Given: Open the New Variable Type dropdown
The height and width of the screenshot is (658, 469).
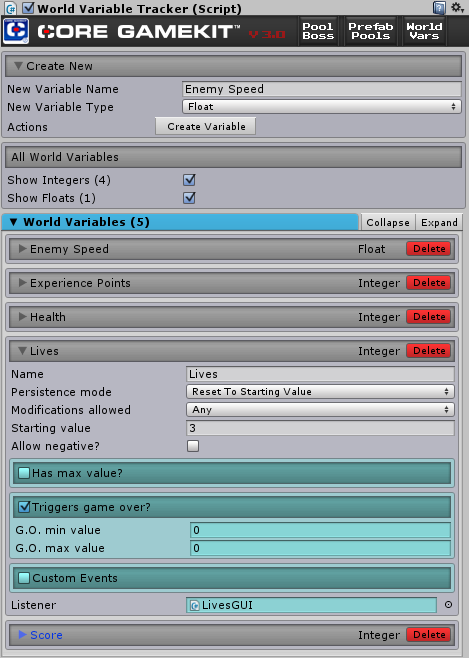Looking at the screenshot, I should click(322, 107).
